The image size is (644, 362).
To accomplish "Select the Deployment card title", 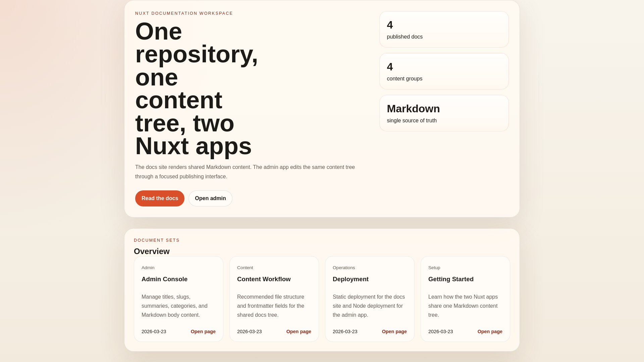I will coord(351,279).
